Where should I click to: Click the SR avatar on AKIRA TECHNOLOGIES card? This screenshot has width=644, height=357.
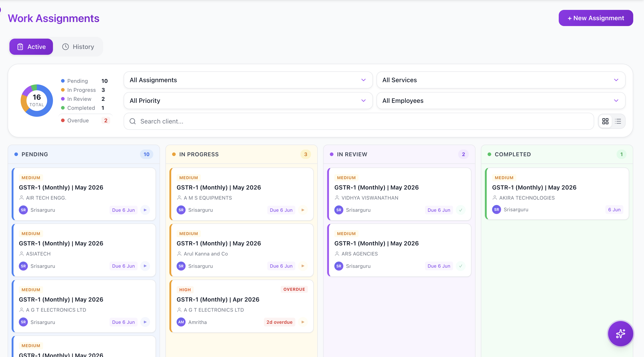pos(497,209)
